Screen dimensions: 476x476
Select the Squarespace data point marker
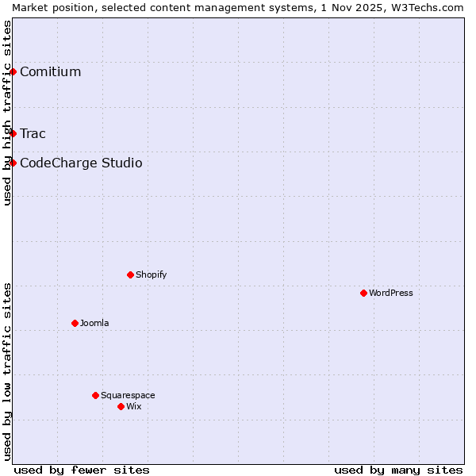point(95,395)
